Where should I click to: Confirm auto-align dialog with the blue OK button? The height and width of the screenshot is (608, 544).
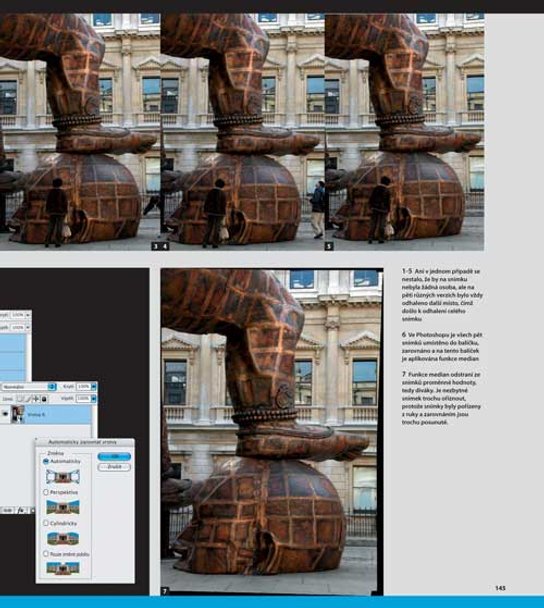click(114, 456)
